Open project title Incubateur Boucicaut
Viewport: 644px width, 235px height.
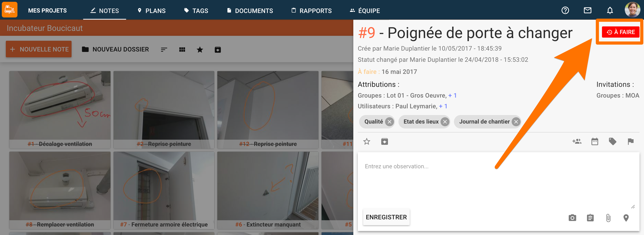coord(44,28)
